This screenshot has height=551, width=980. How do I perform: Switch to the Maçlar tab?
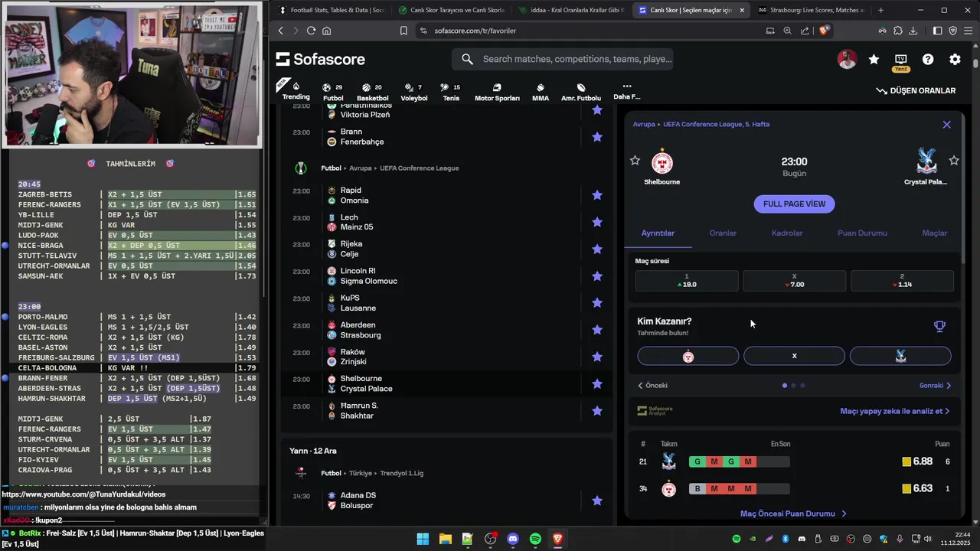(934, 233)
